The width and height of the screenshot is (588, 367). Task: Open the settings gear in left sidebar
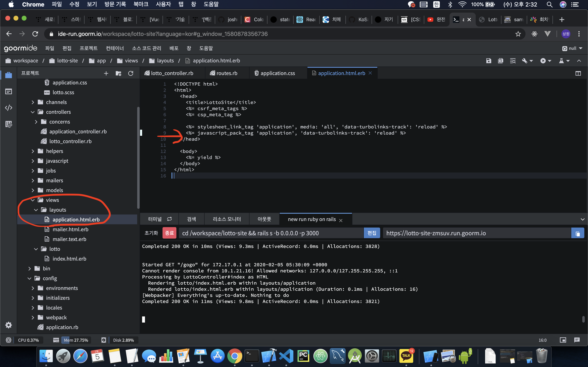click(x=9, y=325)
